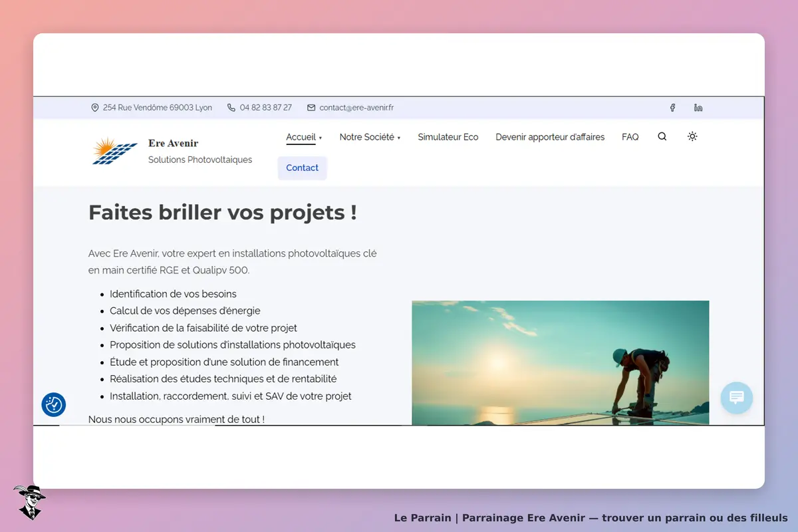Click the heading Faites briller vos projets
Screen dimensions: 798x532
click(x=223, y=213)
